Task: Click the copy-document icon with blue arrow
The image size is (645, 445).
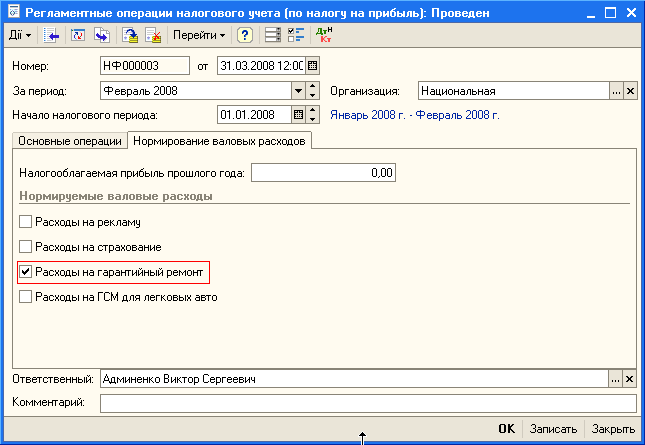Action: (101, 35)
